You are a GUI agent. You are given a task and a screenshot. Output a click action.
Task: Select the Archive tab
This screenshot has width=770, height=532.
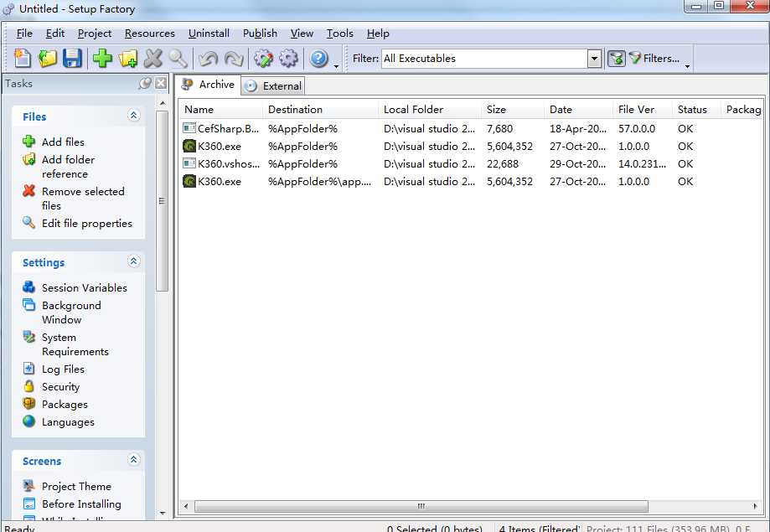click(208, 85)
